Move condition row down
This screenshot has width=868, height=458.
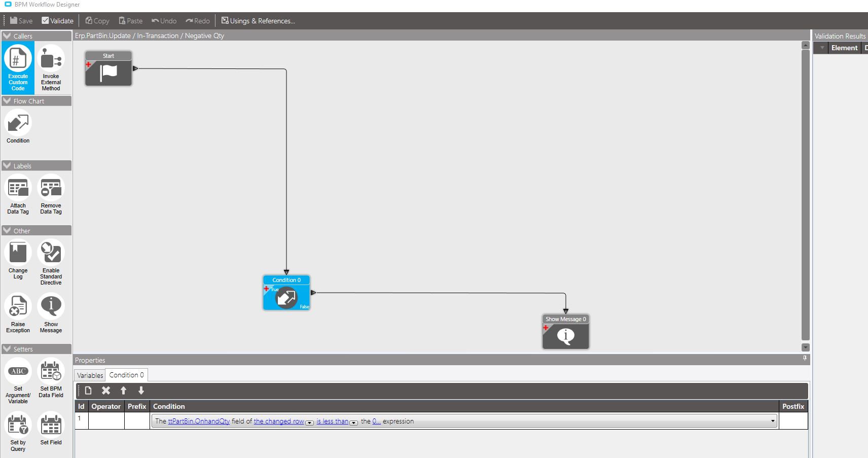pos(141,391)
